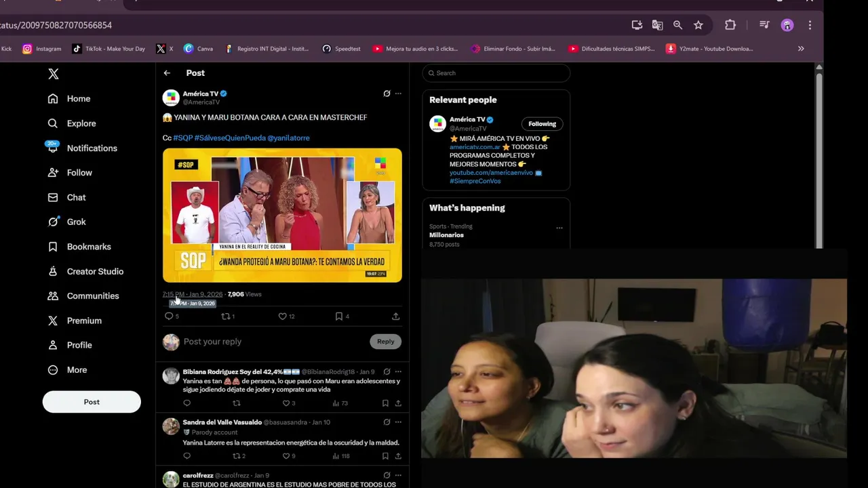Open Communities in the sidebar

point(83,296)
